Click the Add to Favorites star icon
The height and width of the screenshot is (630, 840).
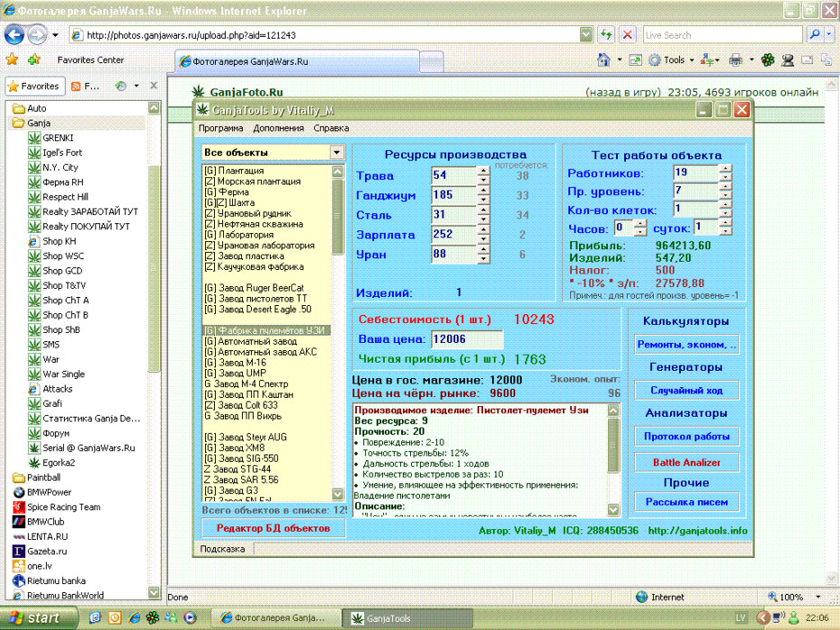34,60
